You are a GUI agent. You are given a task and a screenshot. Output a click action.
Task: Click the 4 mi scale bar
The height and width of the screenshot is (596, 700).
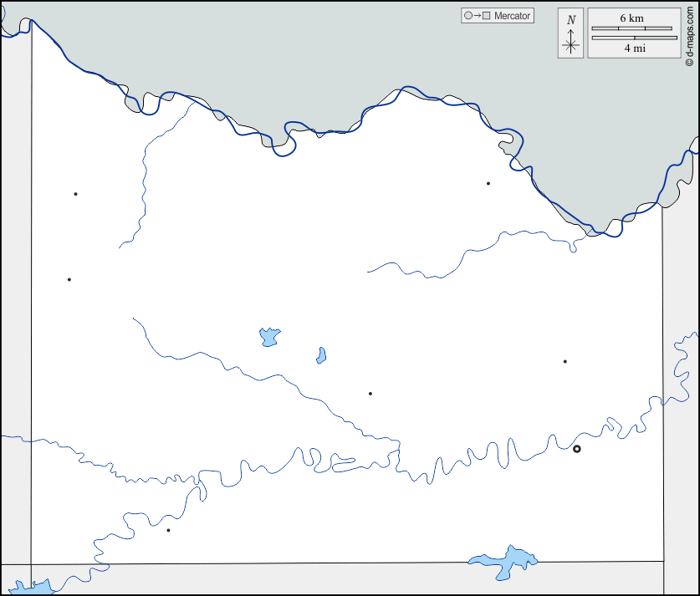pyautogui.click(x=634, y=38)
